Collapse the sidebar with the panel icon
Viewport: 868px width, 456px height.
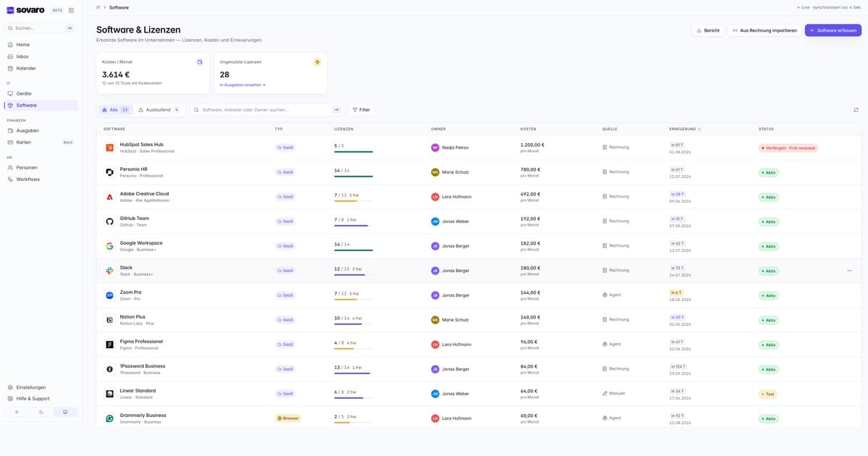tap(71, 10)
